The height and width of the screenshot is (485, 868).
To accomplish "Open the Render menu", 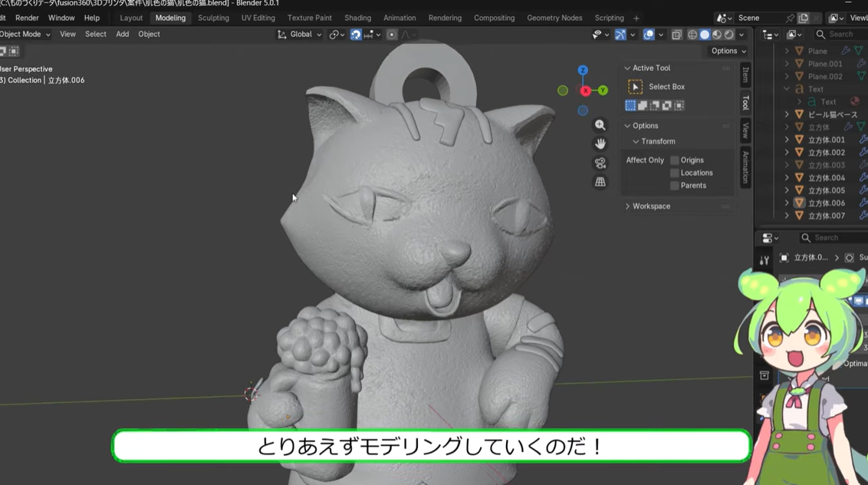I will coord(27,18).
